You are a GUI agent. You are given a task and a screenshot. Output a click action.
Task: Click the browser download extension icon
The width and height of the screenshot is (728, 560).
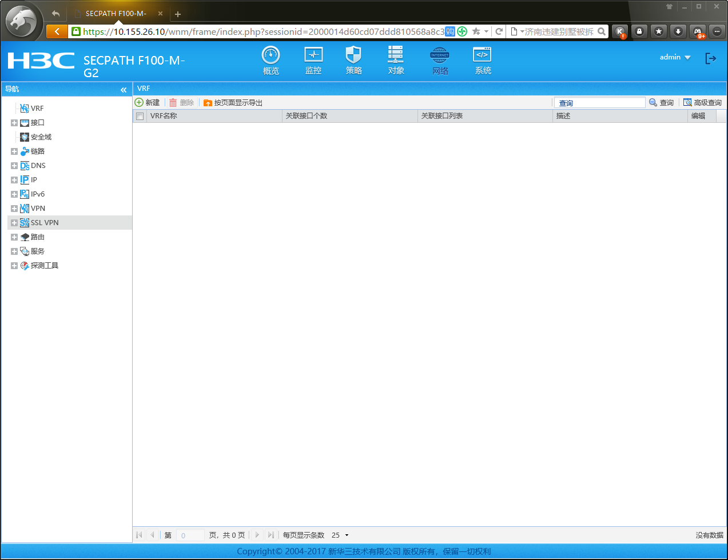[678, 31]
